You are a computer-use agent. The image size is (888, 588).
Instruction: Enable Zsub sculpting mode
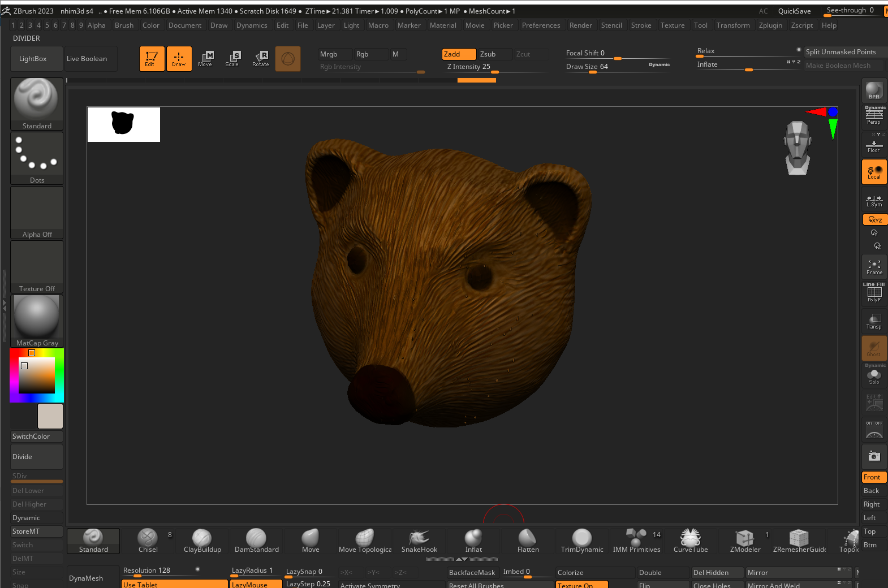(493, 54)
